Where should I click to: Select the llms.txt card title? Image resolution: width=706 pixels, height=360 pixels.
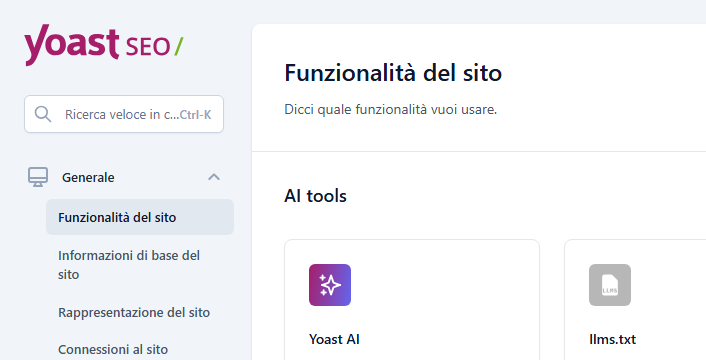(x=612, y=339)
